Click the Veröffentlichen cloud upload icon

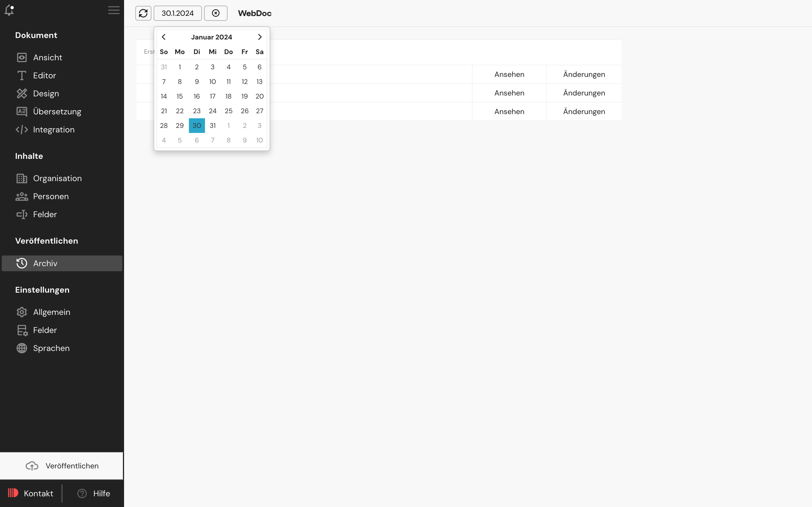(x=32, y=466)
